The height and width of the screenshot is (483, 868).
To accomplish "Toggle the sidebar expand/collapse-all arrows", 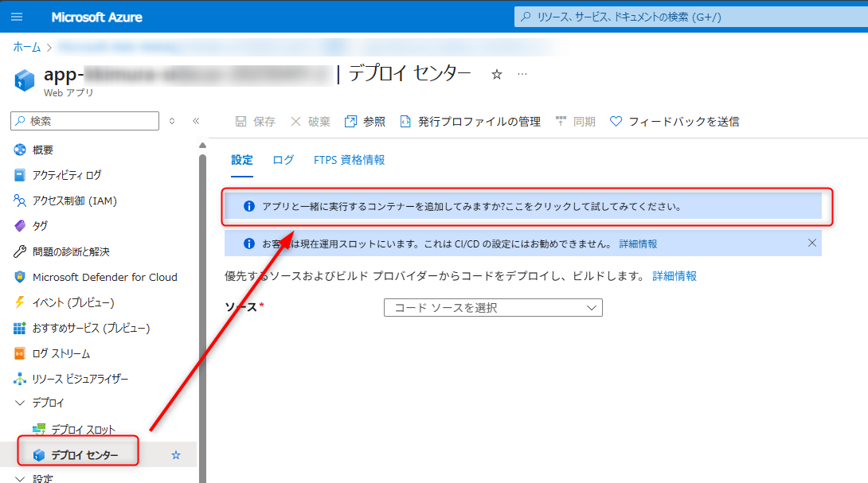I will 172,121.
